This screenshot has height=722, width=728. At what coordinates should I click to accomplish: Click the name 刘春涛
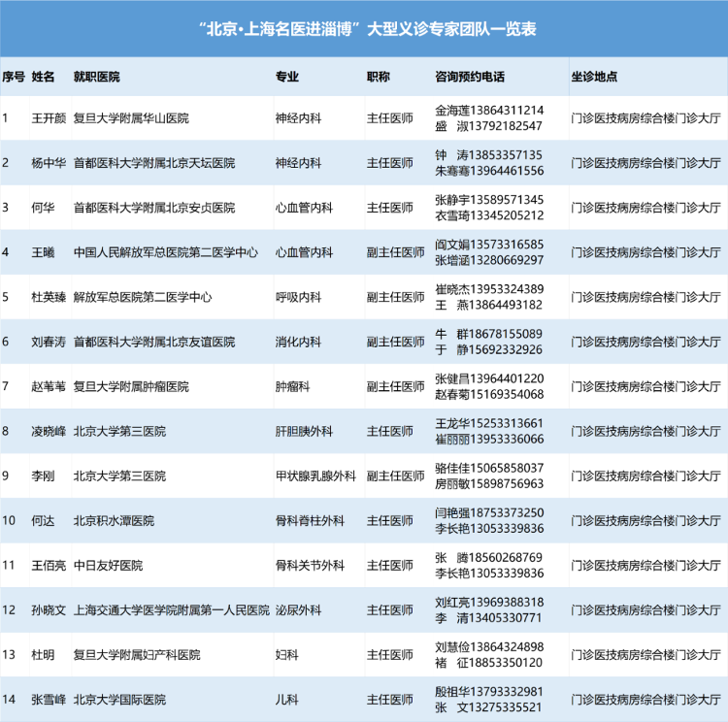pos(50,342)
